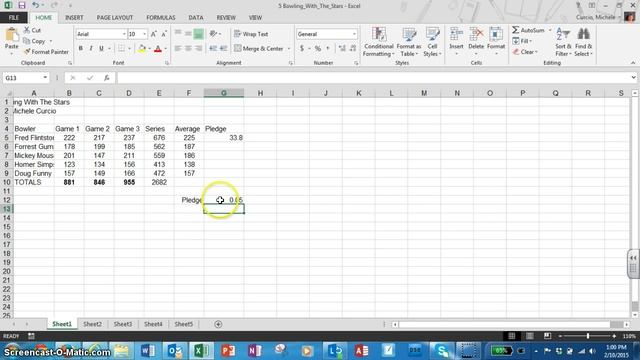Select Page Layout view icon in status bar
Image resolution: width=640 pixels, height=360 pixels.
pyautogui.click(x=529, y=336)
